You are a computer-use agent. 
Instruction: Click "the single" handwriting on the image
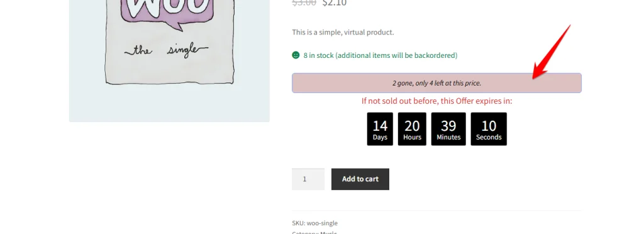coord(166,51)
